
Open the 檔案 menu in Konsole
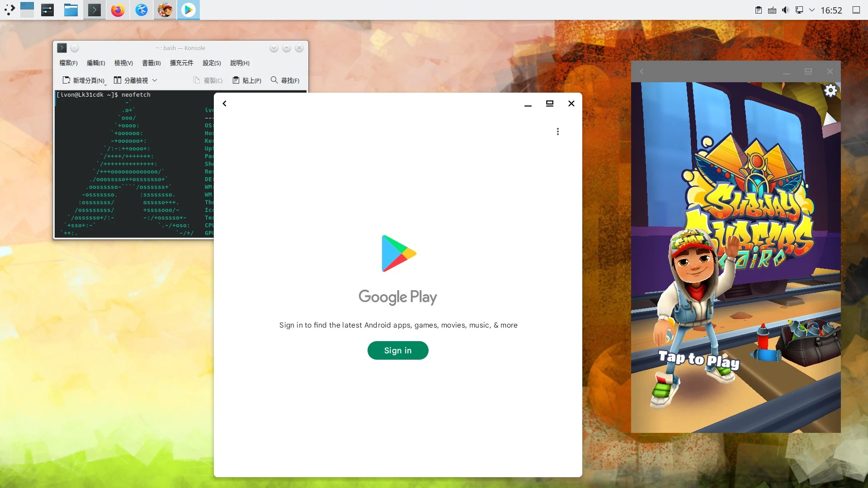click(x=68, y=63)
